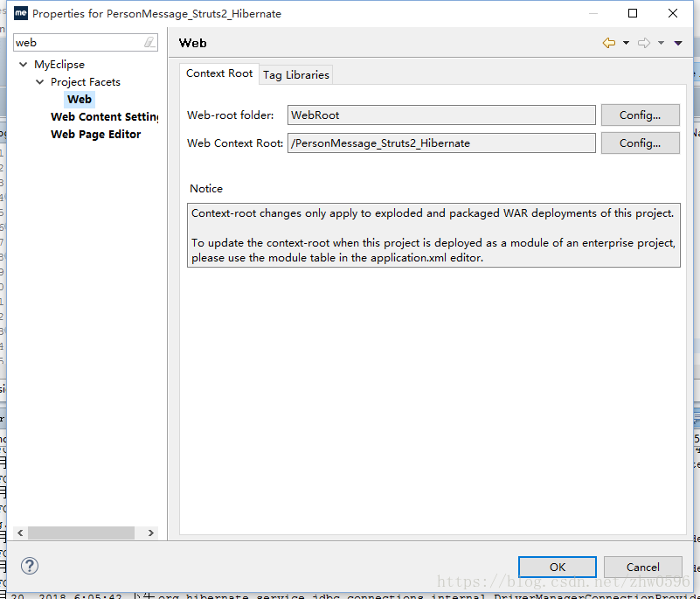700x599 pixels.
Task: Click Config button for Web Context Root
Action: click(641, 143)
